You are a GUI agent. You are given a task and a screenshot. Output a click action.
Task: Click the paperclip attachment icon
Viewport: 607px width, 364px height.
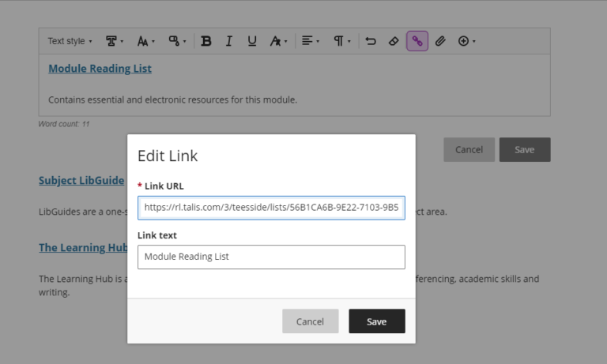point(440,41)
